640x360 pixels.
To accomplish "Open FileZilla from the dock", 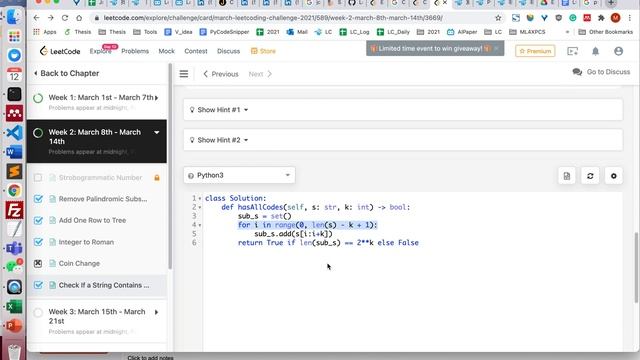I will (x=14, y=210).
